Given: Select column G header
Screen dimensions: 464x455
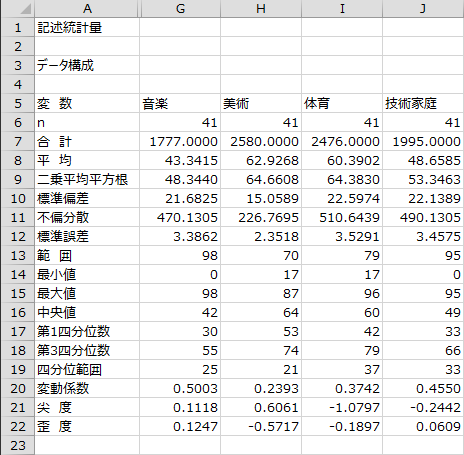Looking at the screenshot, I should pos(180,8).
